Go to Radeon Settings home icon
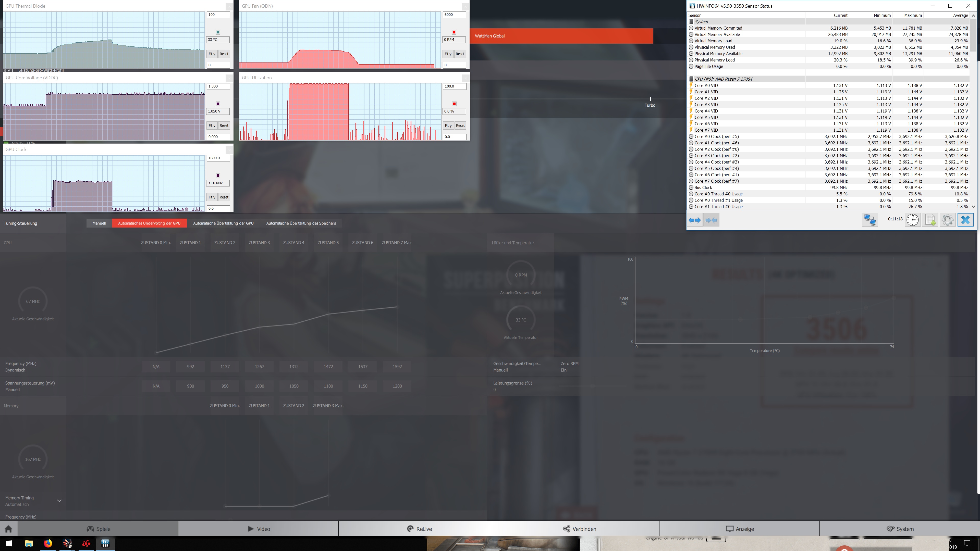980x551 pixels. point(8,529)
